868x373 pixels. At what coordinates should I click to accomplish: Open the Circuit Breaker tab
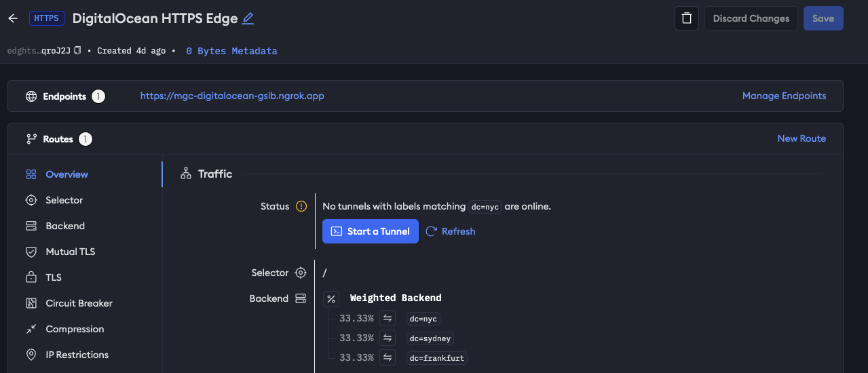coord(79,303)
